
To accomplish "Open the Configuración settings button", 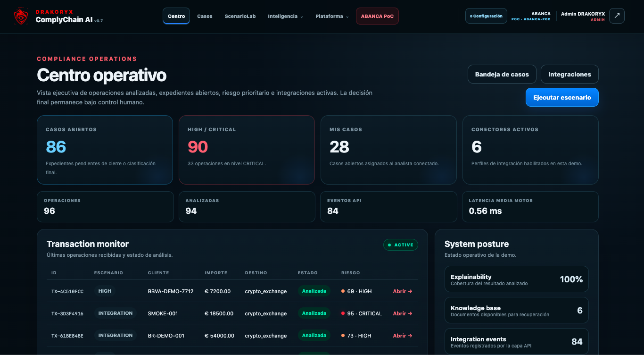I will tap(486, 16).
